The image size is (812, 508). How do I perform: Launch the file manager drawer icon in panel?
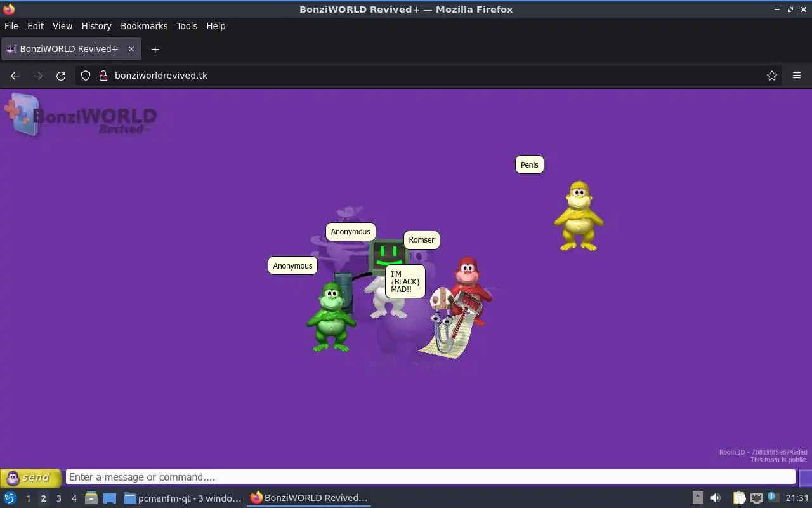coord(91,498)
